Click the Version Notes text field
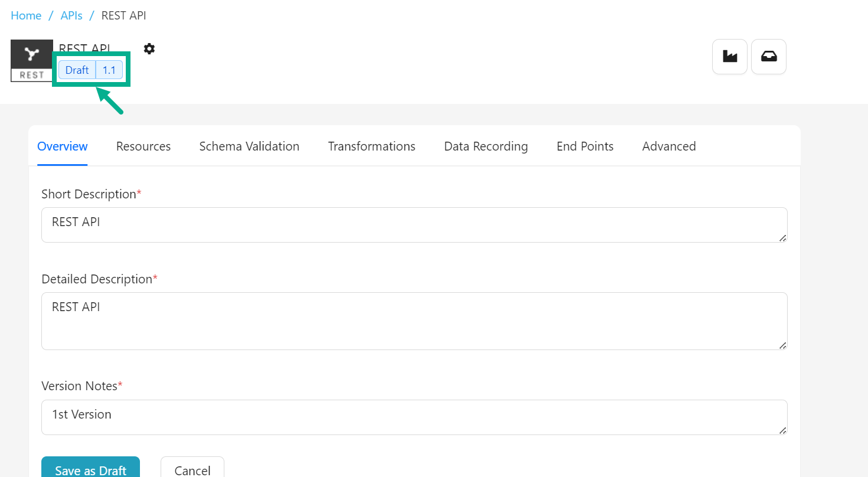 [413, 417]
